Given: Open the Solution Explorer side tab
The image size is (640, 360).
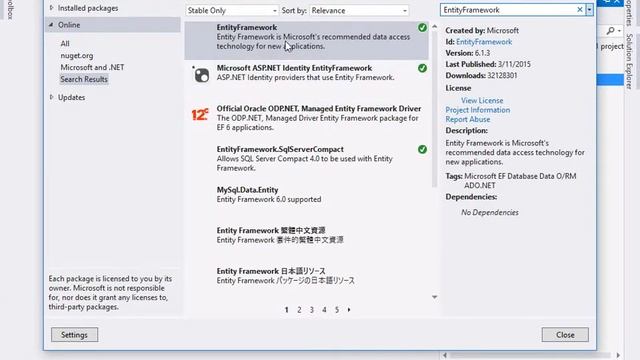Looking at the screenshot, I should pos(629,61).
